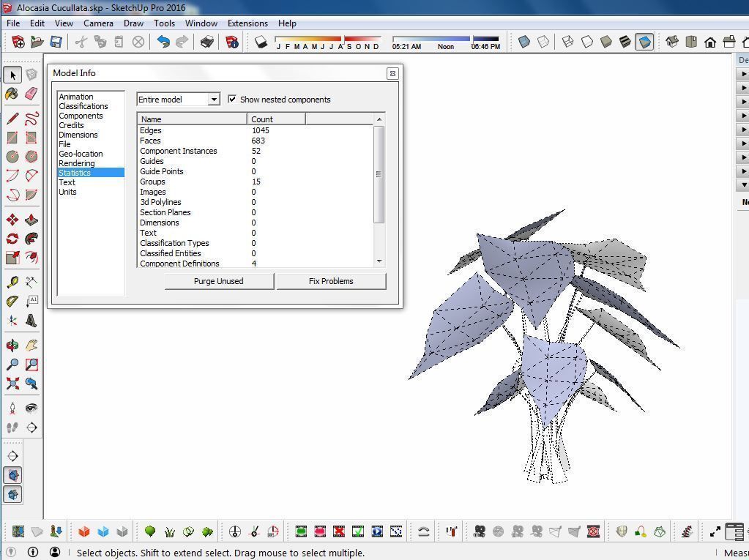749x560 pixels.
Task: Enable Hidden Line face style
Action: (x=587, y=42)
